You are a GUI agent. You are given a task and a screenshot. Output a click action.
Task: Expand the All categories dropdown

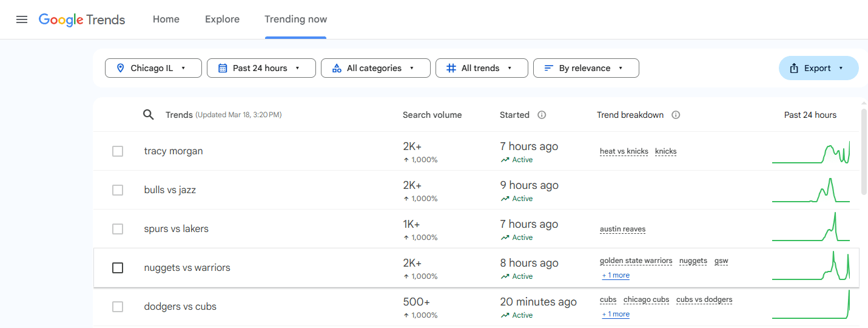pyautogui.click(x=375, y=68)
